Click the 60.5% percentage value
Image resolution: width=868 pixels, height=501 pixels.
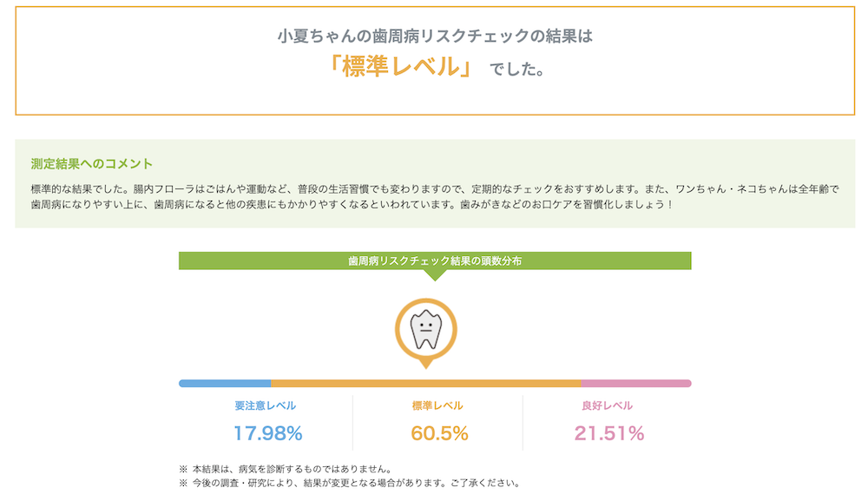coord(439,432)
